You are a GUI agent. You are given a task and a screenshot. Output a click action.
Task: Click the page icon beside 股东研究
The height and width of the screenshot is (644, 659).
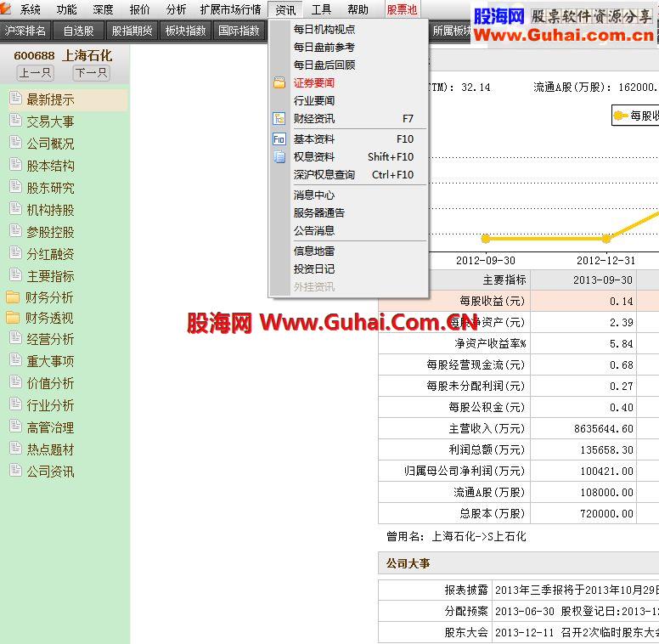point(15,186)
